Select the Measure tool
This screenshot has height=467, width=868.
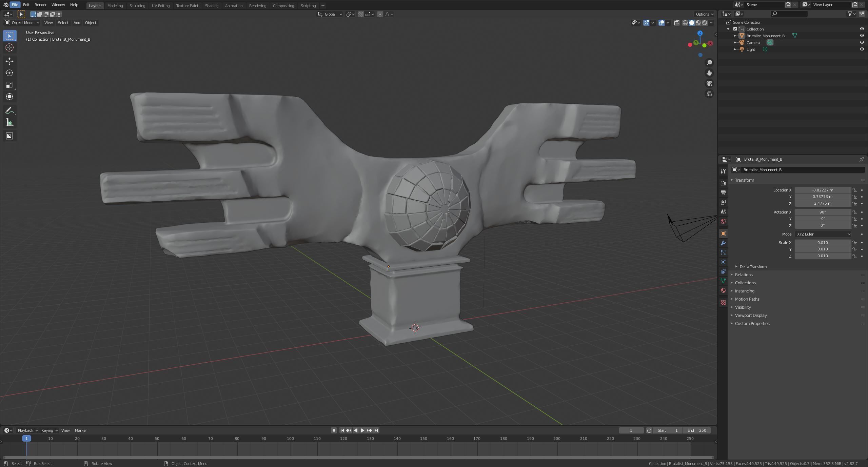(9, 123)
